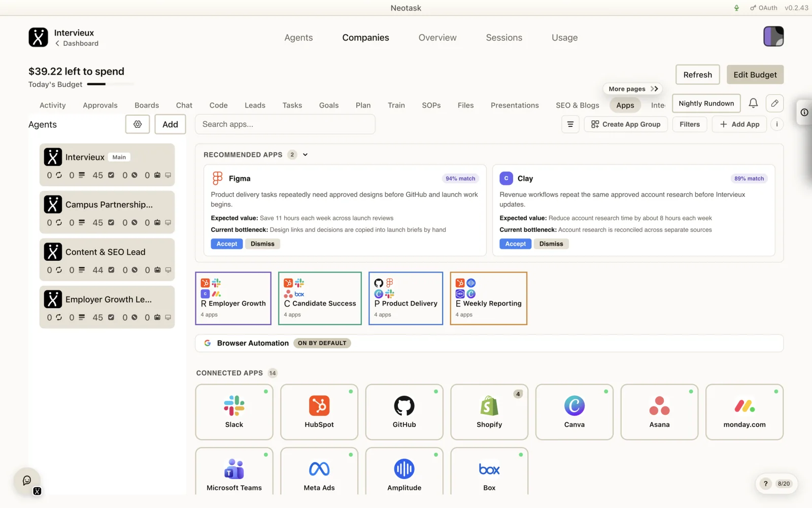Click Today's Budget progress bar
The image size is (812, 508).
111,84
